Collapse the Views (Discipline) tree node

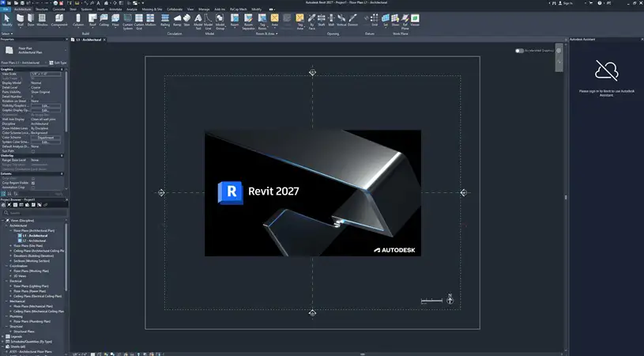[2, 221]
